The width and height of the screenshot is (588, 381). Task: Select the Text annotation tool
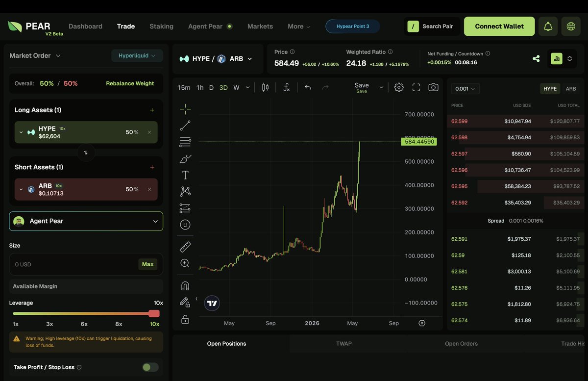(x=185, y=175)
